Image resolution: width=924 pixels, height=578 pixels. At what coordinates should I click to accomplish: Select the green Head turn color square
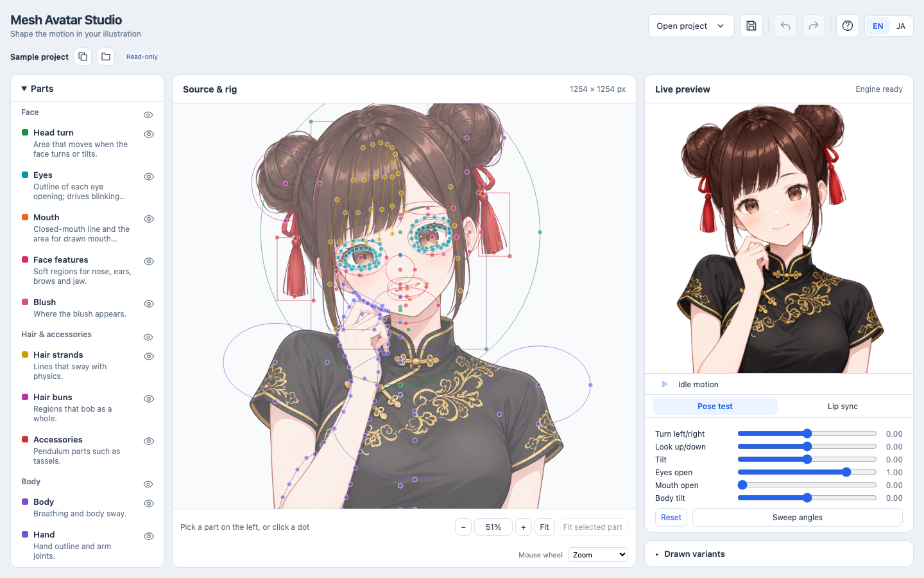pyautogui.click(x=25, y=132)
